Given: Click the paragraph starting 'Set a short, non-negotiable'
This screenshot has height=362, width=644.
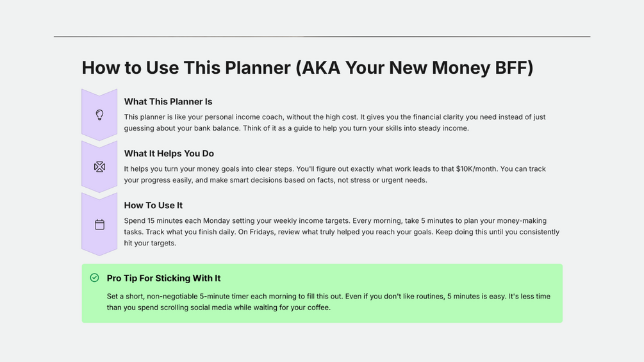Looking at the screenshot, I should [328, 302].
